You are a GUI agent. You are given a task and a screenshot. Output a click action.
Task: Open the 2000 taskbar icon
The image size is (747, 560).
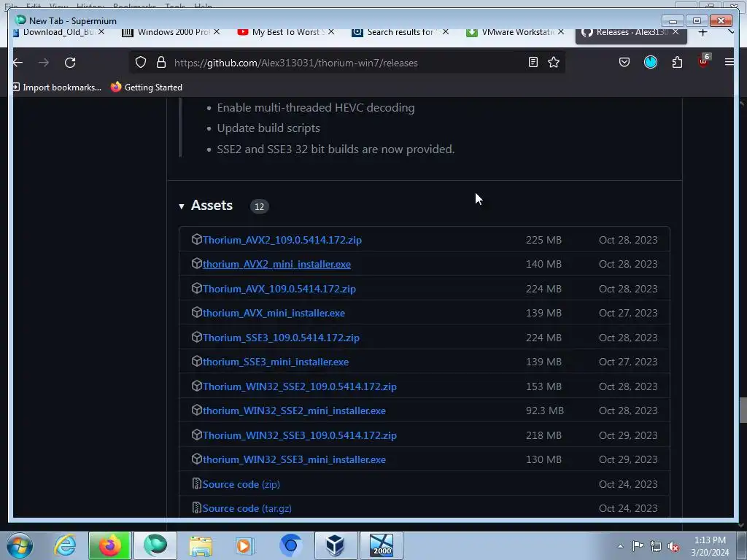[x=381, y=545]
